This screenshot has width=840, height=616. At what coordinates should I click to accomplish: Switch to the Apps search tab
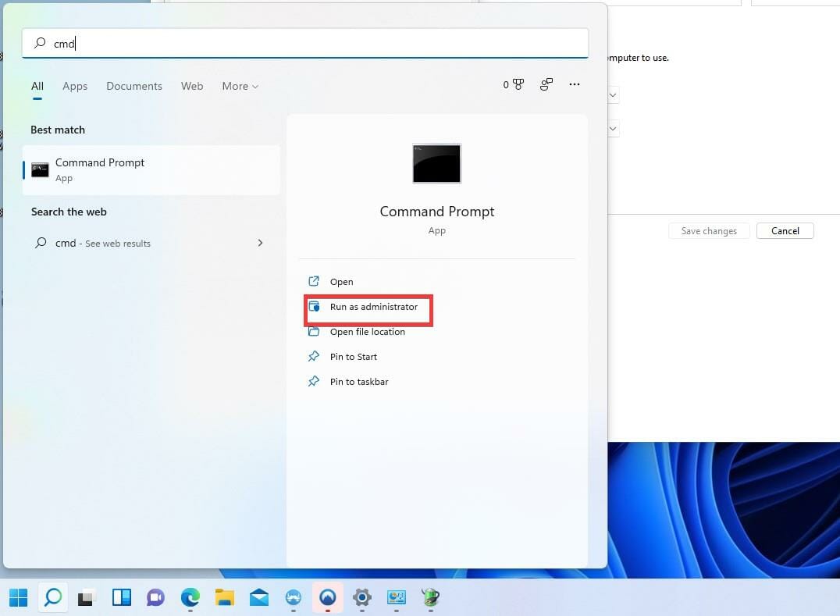(x=75, y=86)
